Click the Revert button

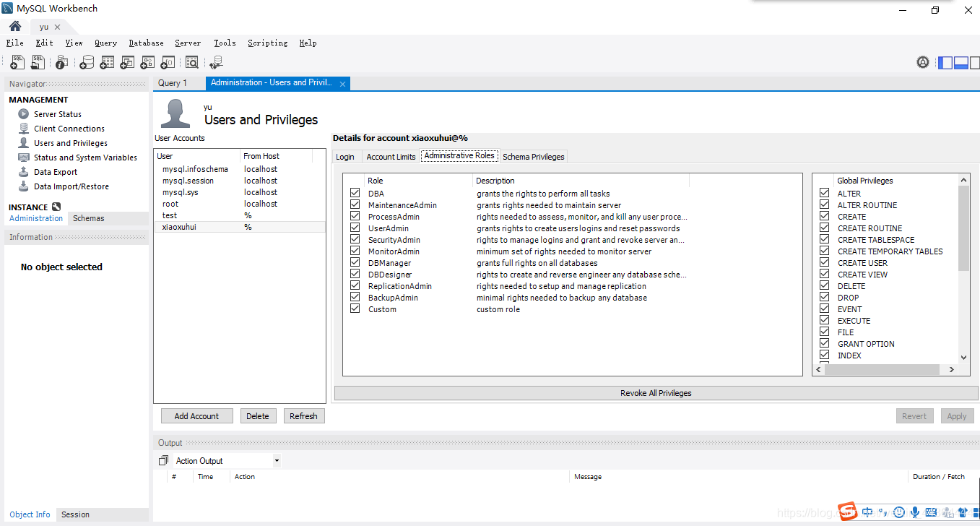[x=914, y=416]
